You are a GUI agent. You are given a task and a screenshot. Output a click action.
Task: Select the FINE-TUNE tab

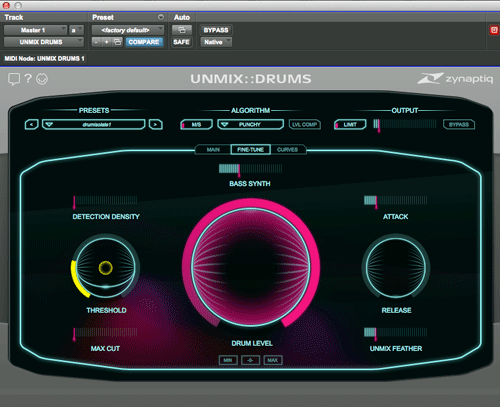250,150
